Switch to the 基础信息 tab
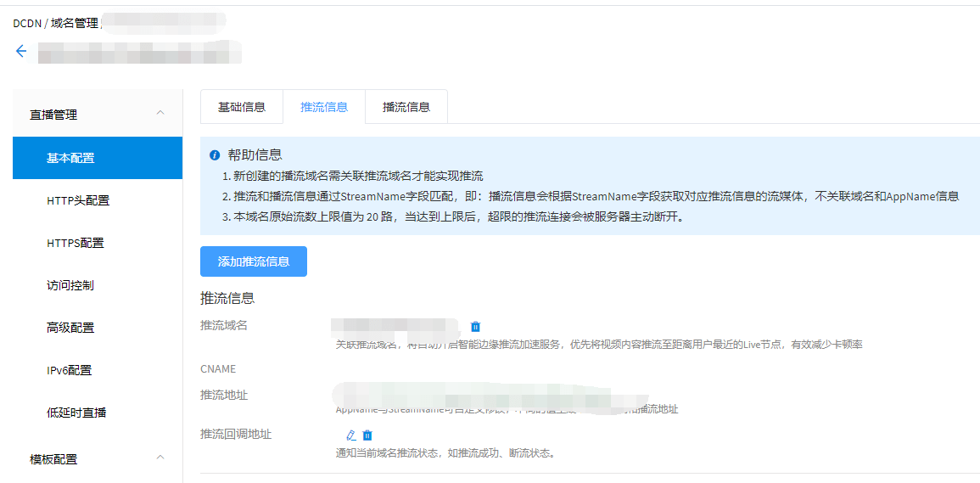The width and height of the screenshot is (980, 483). click(242, 107)
